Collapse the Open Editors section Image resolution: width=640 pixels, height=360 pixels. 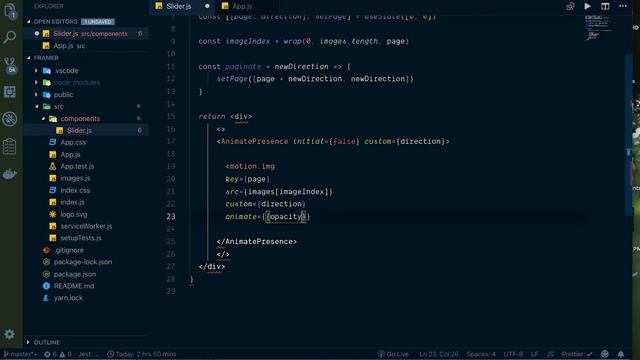55,21
